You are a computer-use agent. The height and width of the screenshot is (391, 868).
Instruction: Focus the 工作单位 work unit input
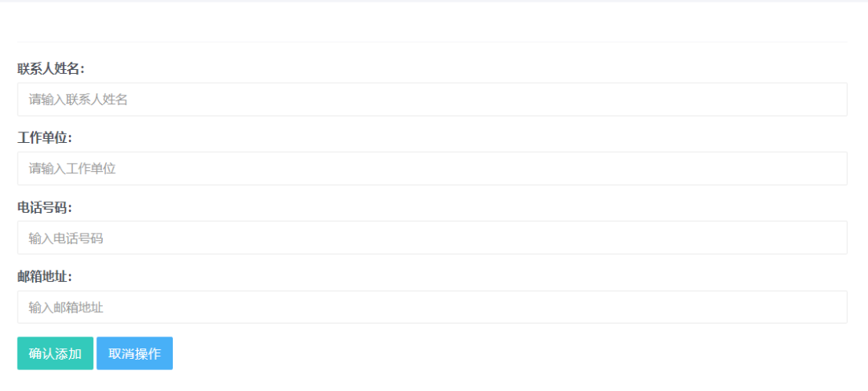coord(432,169)
